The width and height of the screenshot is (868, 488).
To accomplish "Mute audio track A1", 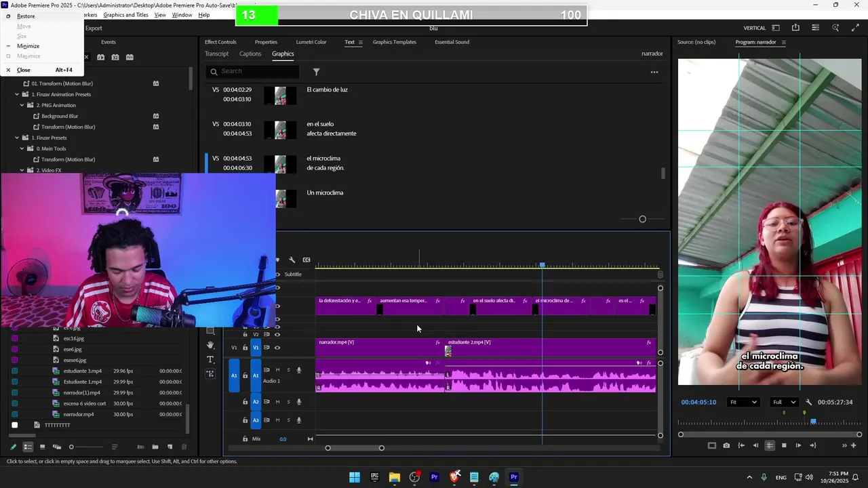I will pos(277,370).
